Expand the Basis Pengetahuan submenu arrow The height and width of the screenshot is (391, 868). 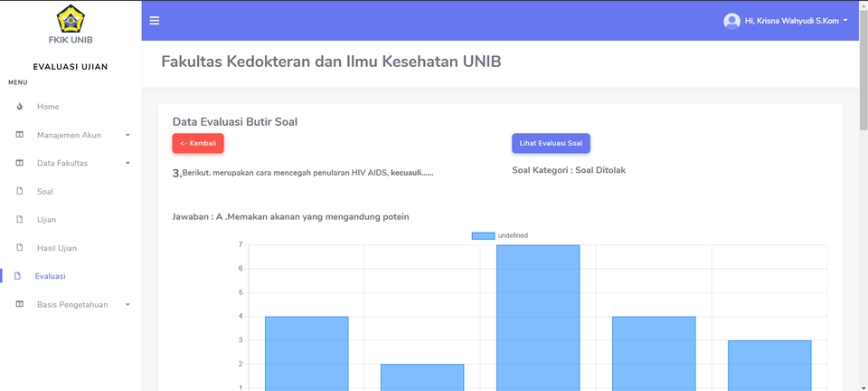click(127, 305)
